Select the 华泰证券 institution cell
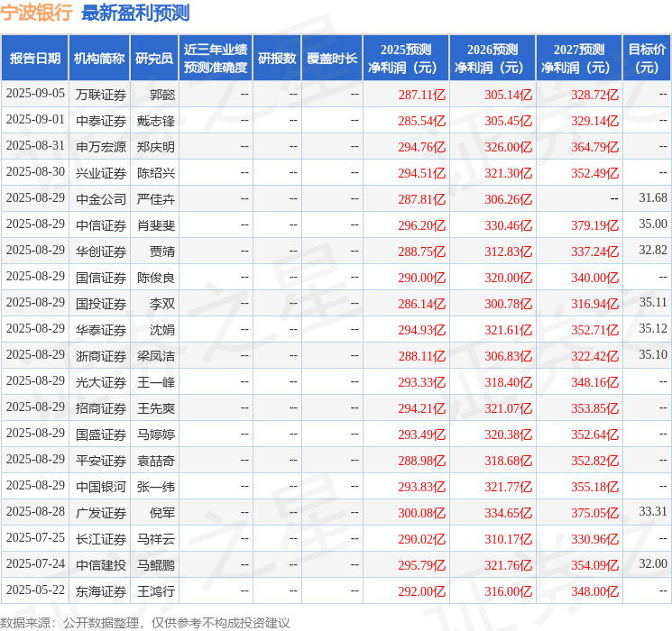This screenshot has height=631, width=672. pos(101,330)
